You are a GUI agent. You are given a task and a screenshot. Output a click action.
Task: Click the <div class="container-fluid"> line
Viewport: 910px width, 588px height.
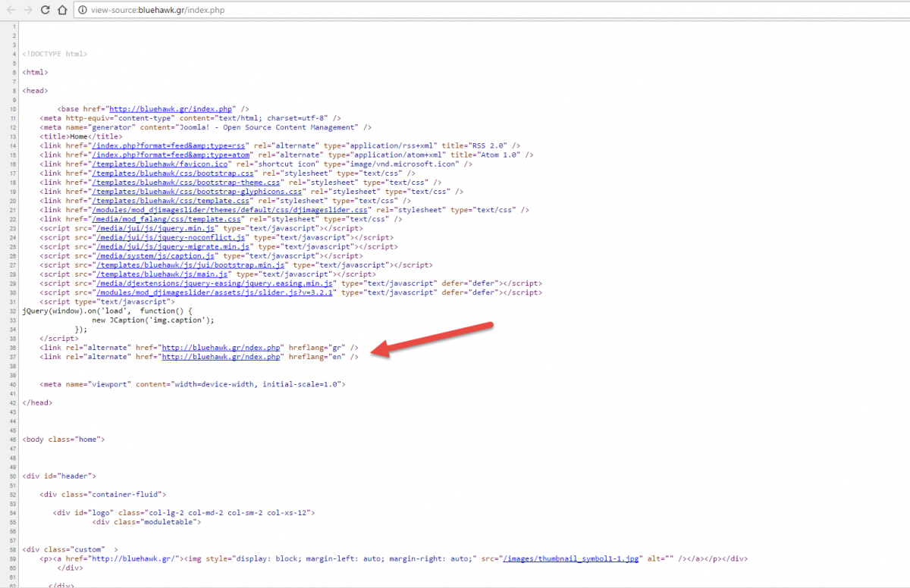(x=104, y=493)
